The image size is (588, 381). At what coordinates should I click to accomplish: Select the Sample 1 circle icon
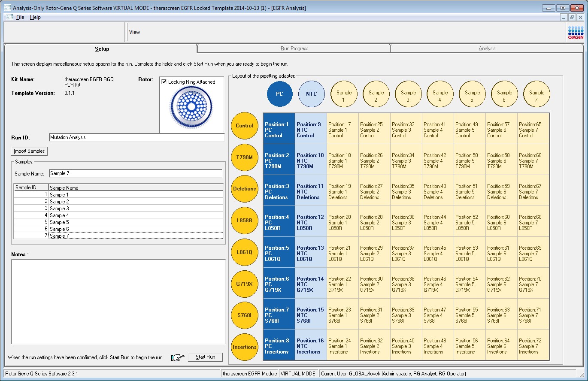pyautogui.click(x=344, y=94)
